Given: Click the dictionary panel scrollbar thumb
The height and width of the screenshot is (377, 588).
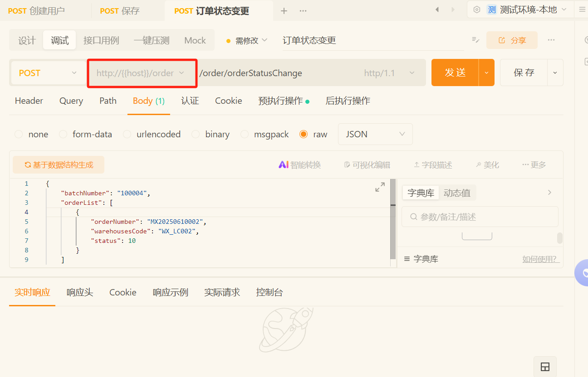Looking at the screenshot, I should [x=560, y=238].
